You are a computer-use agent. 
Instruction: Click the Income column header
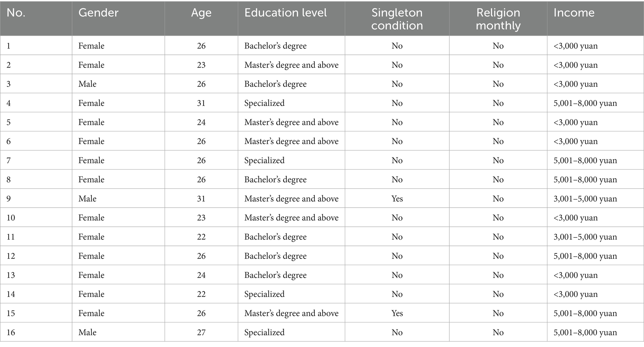click(x=574, y=13)
